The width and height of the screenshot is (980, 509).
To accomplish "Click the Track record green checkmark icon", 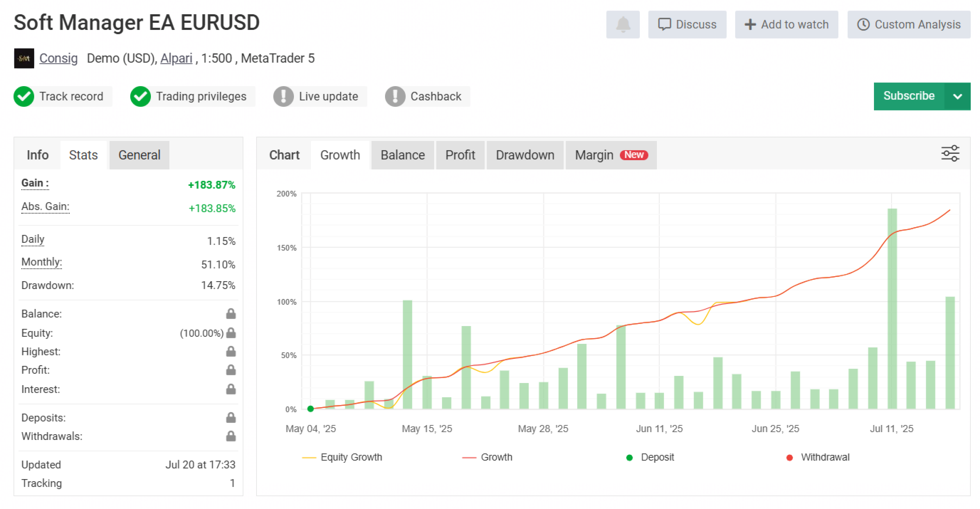I will pyautogui.click(x=23, y=97).
